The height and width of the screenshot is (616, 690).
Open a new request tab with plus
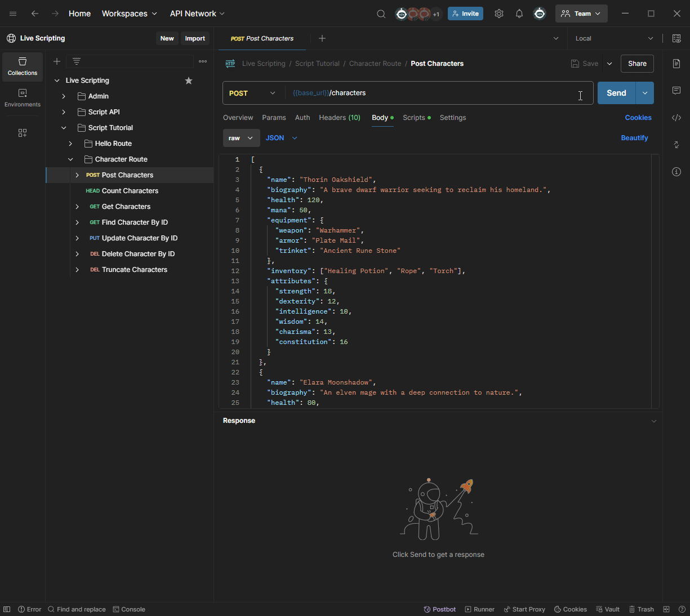322,38
